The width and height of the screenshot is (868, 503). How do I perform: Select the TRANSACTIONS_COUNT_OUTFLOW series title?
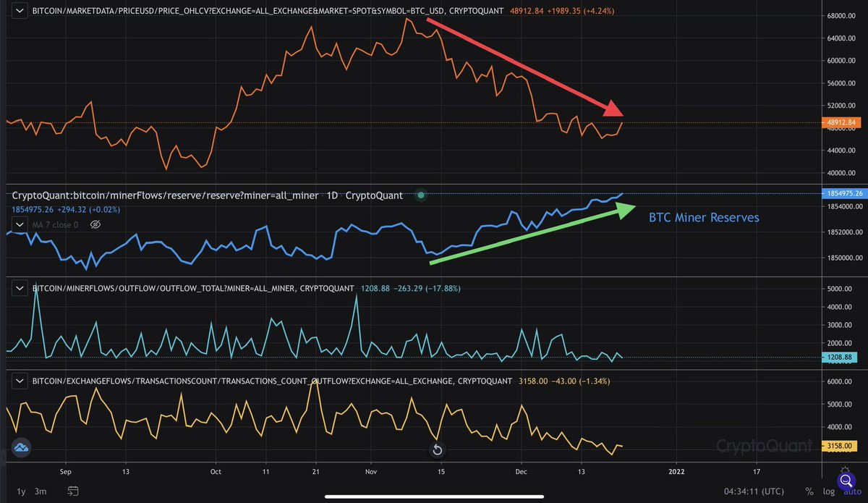271,379
